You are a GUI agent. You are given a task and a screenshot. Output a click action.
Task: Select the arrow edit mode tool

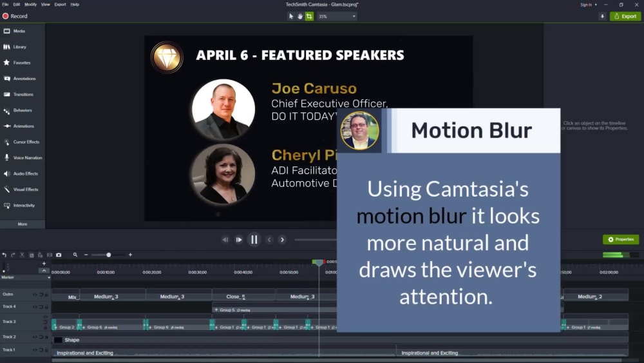(x=291, y=17)
